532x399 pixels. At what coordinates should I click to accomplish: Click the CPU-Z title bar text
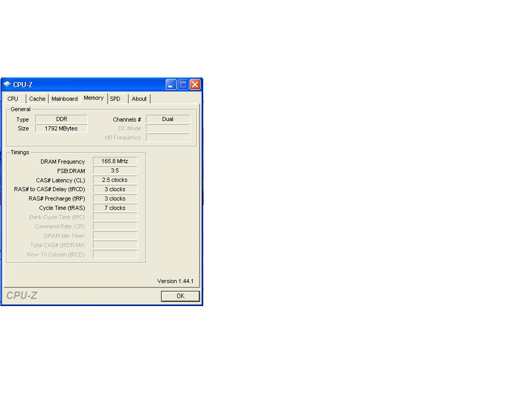click(x=23, y=85)
